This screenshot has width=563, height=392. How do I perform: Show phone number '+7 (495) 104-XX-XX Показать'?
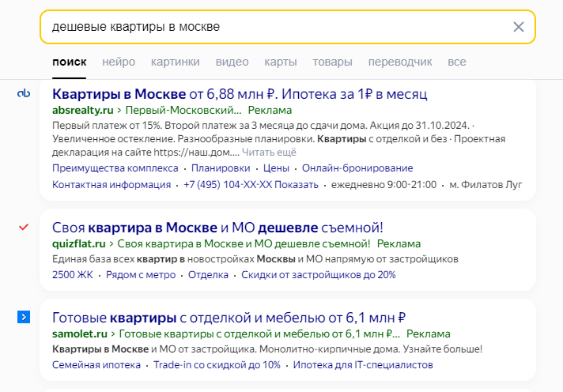coord(251,184)
